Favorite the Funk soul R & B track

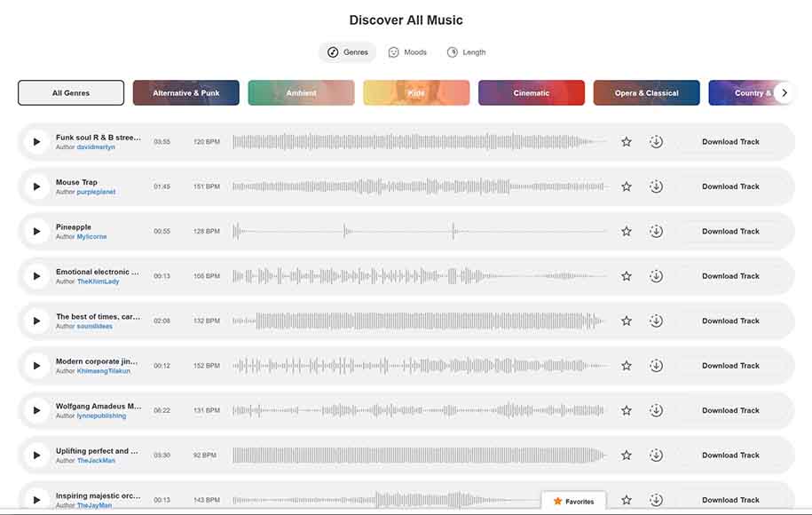point(627,141)
